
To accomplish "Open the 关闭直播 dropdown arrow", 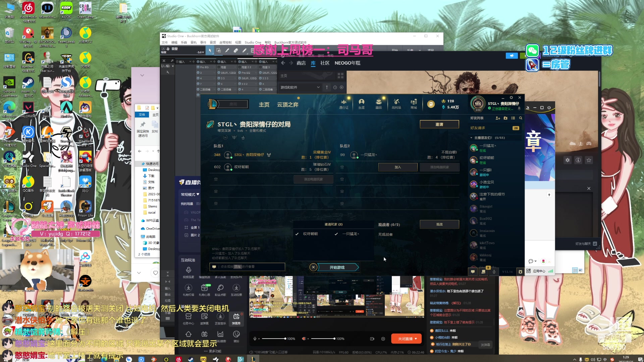I will point(416,339).
